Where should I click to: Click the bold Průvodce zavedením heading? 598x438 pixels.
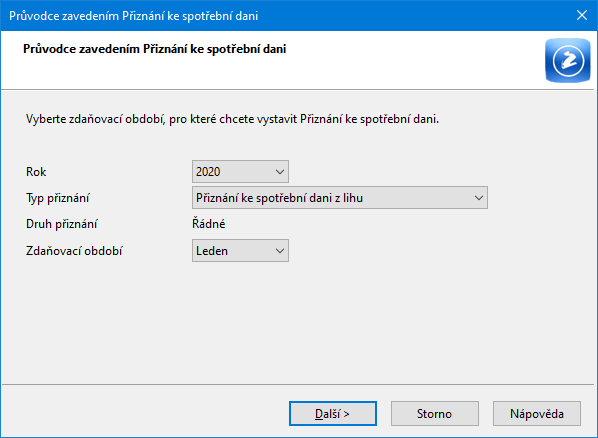point(154,49)
